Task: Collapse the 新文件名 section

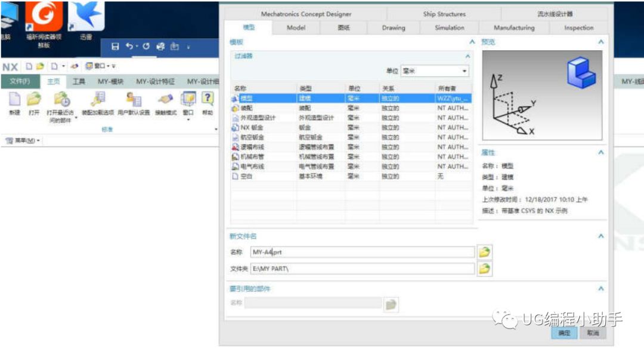Action: [601, 236]
